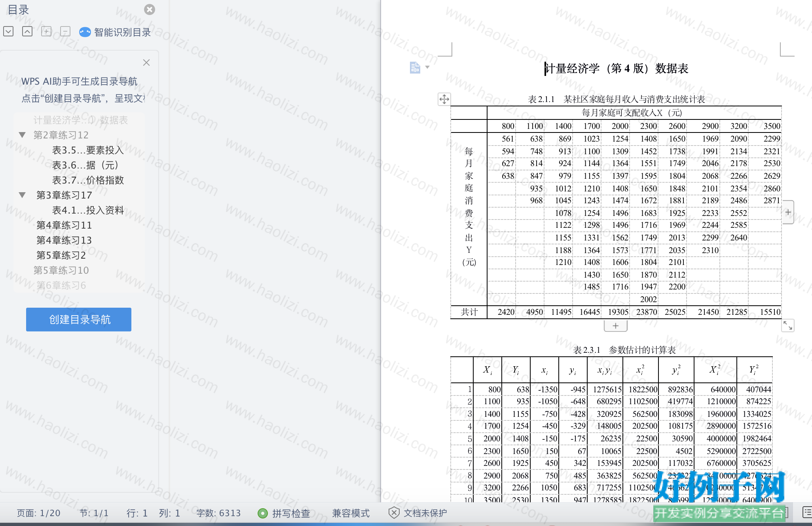Open 智能识别目录 smart outline recognition
This screenshot has width=812, height=526.
point(115,32)
